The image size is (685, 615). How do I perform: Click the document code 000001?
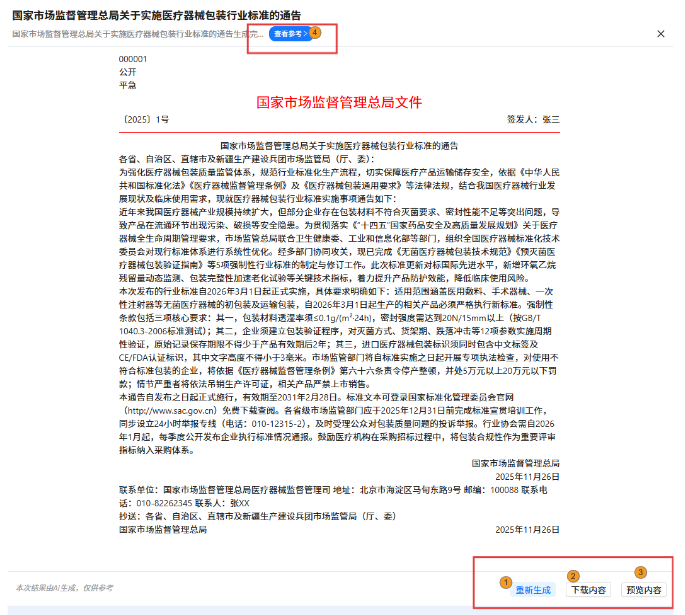coord(133,59)
